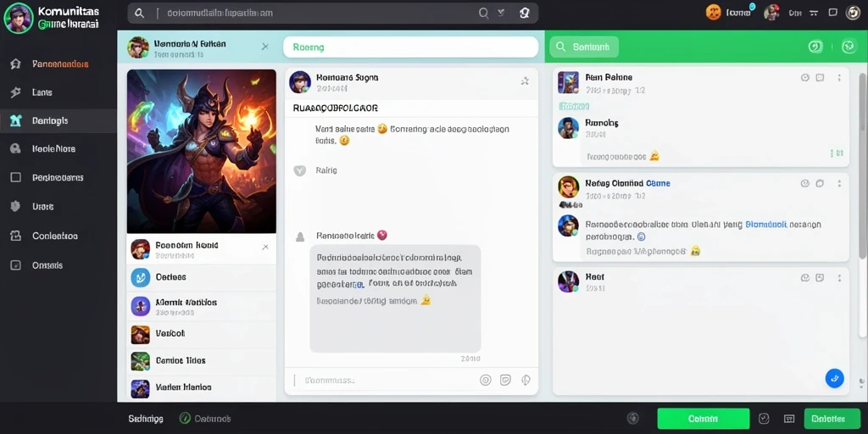Select the highlighted teal-icon sidebar item

tap(58, 120)
